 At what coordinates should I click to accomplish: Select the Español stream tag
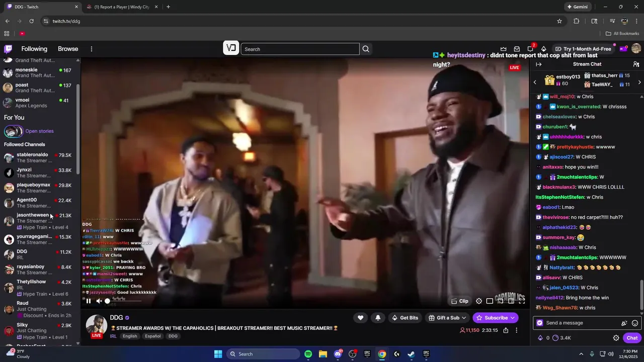tap(153, 336)
